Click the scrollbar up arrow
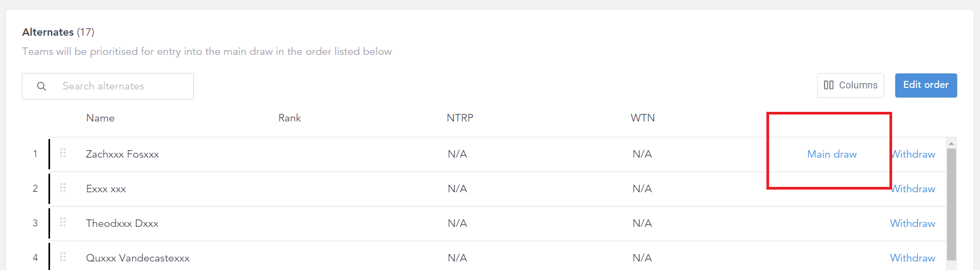The image size is (980, 270). click(x=951, y=143)
